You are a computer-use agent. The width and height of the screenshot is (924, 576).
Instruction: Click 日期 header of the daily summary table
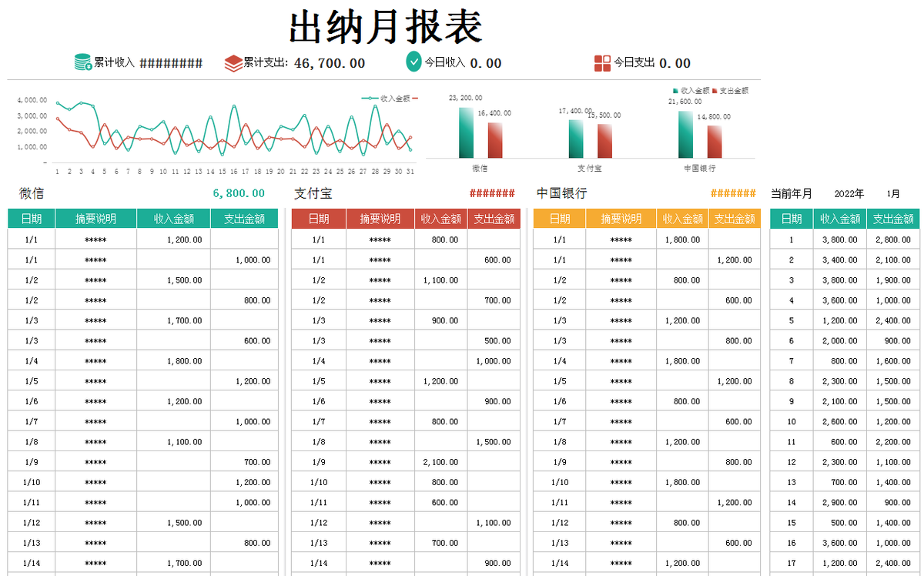792,219
